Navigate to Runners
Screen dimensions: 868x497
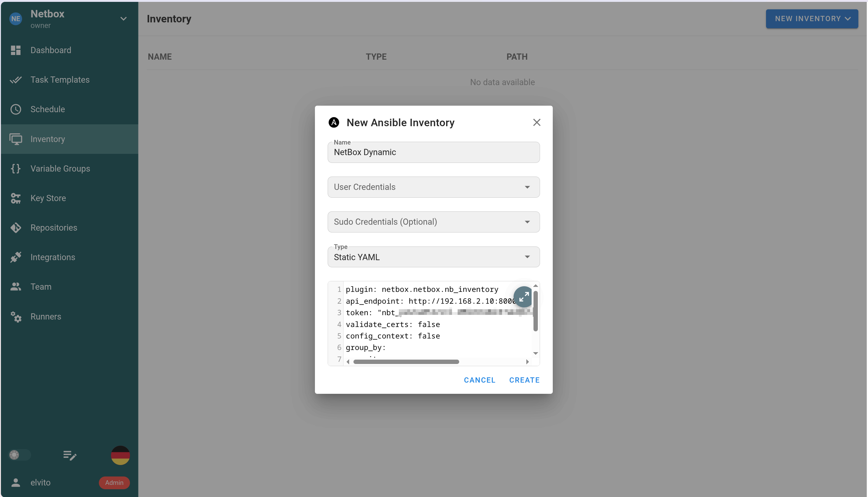click(x=70, y=317)
